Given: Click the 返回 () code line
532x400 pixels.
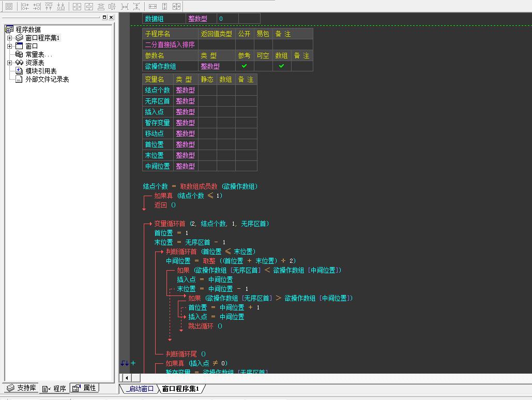Looking at the screenshot, I should (x=165, y=205).
